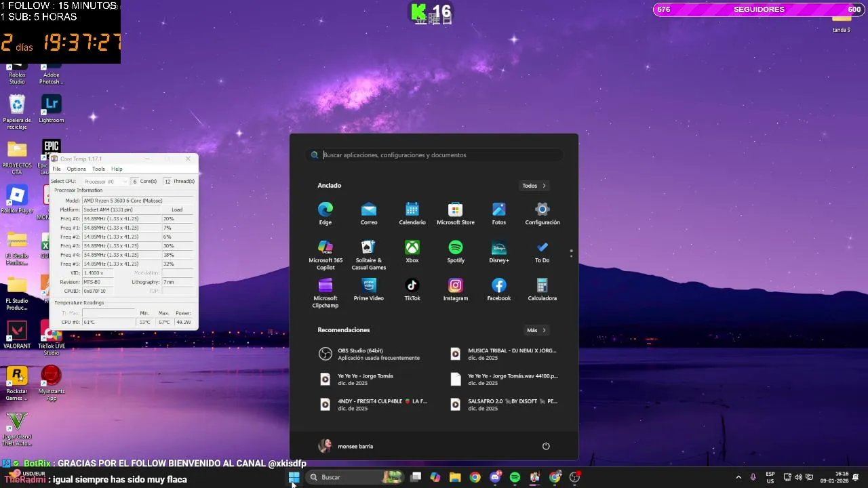Select the Myinstants App desktop icon
This screenshot has height=488, width=868.
(52, 383)
